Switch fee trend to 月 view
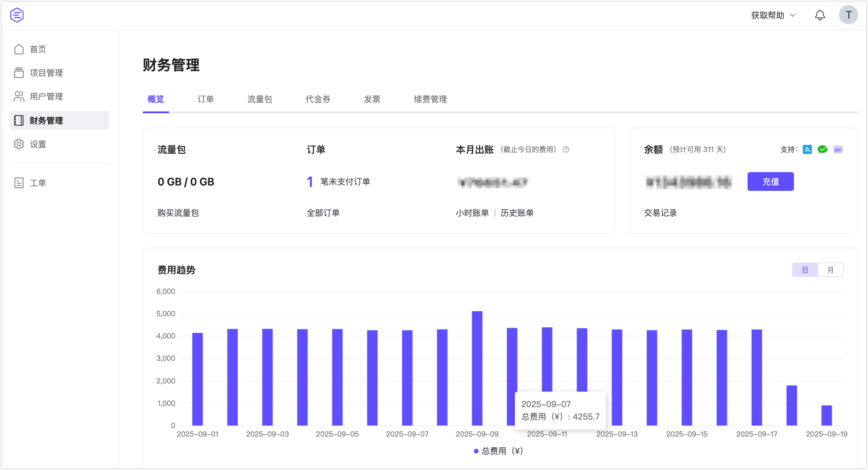Viewport: 868px width, 470px height. pyautogui.click(x=831, y=270)
